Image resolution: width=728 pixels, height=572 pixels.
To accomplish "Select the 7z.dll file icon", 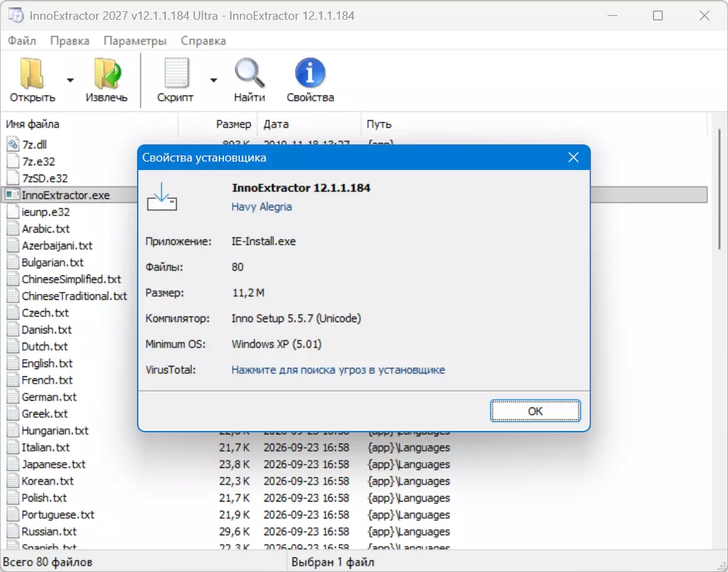I will pyautogui.click(x=13, y=144).
